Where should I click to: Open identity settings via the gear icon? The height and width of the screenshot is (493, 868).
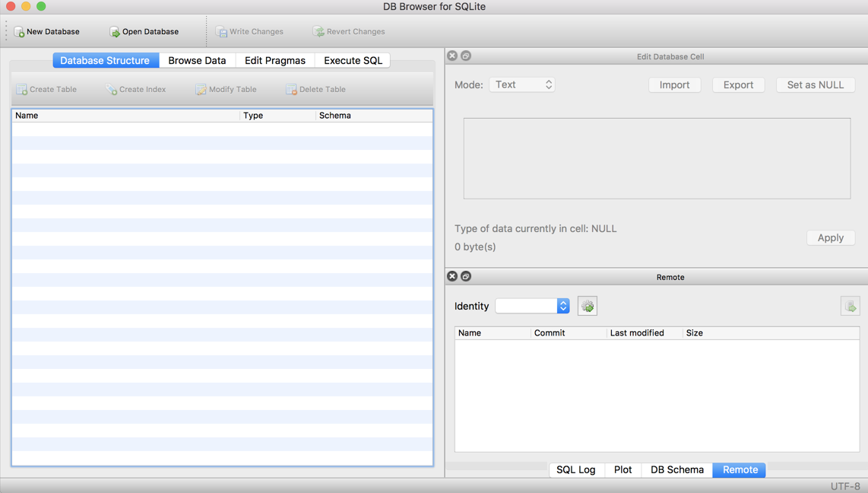tap(587, 306)
